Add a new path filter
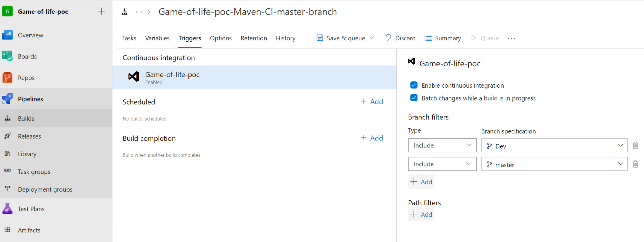The height and width of the screenshot is (242, 644). 421,214
